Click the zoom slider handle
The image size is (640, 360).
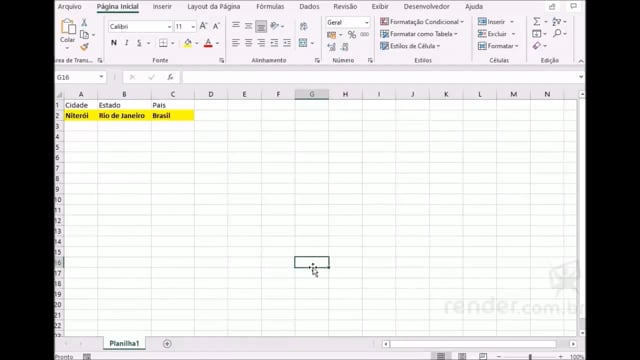click(530, 357)
